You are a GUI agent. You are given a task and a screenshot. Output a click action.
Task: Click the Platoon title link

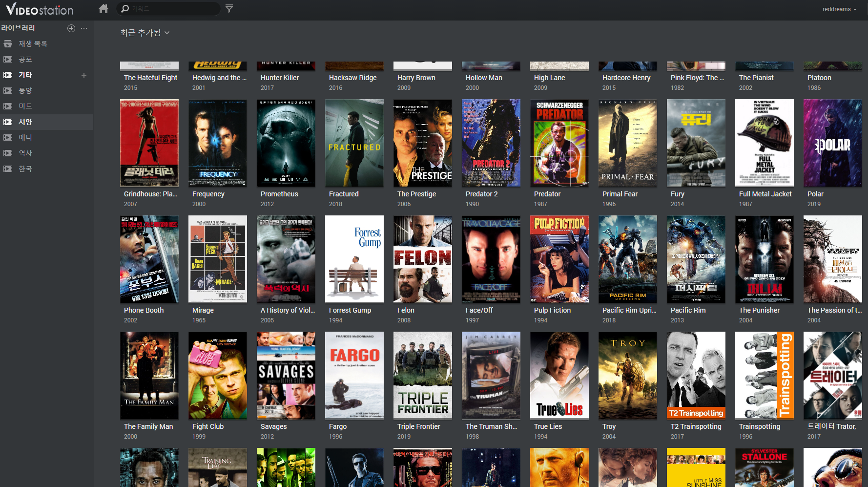click(819, 78)
